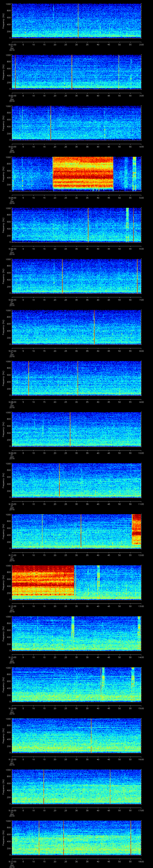Image resolution: width=153 pixels, height=868 pixels.
Task: Click the 9:05:00 start time label
Action: pos(12,249)
